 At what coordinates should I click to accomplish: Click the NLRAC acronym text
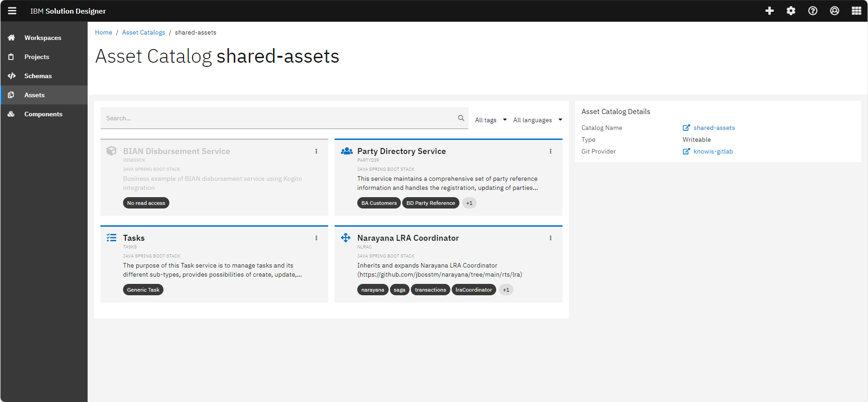[x=365, y=247]
